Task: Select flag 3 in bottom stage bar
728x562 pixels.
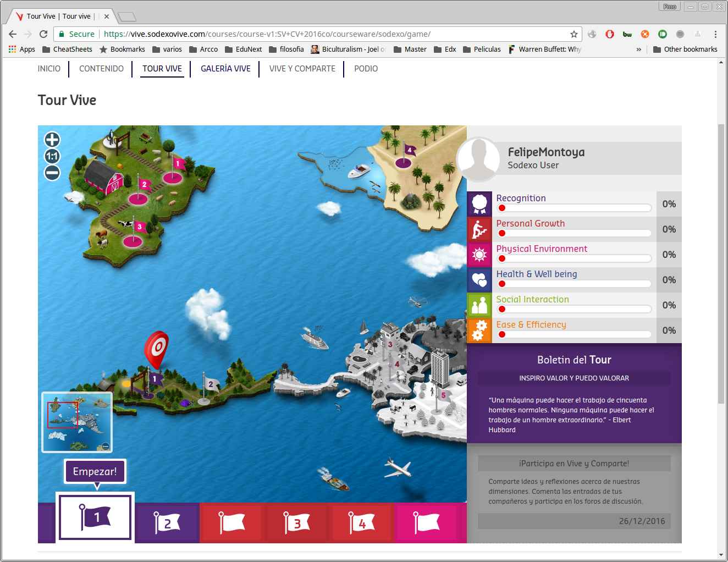Action: (297, 523)
